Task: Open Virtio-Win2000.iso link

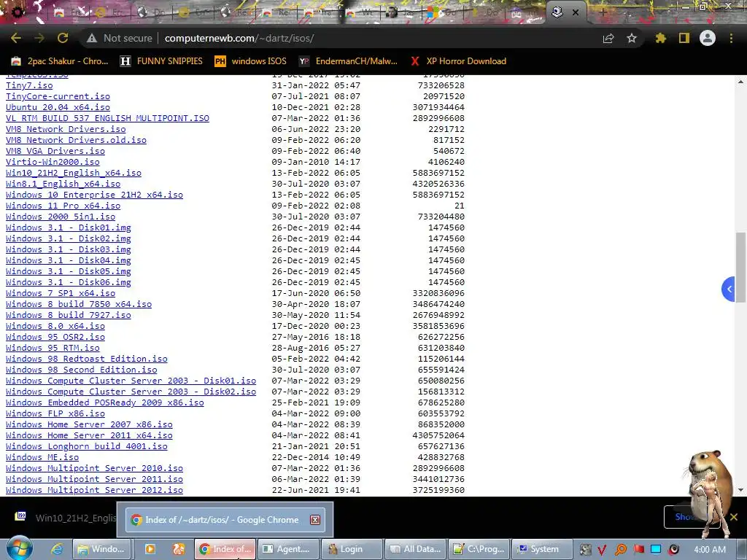Action: [x=53, y=162]
